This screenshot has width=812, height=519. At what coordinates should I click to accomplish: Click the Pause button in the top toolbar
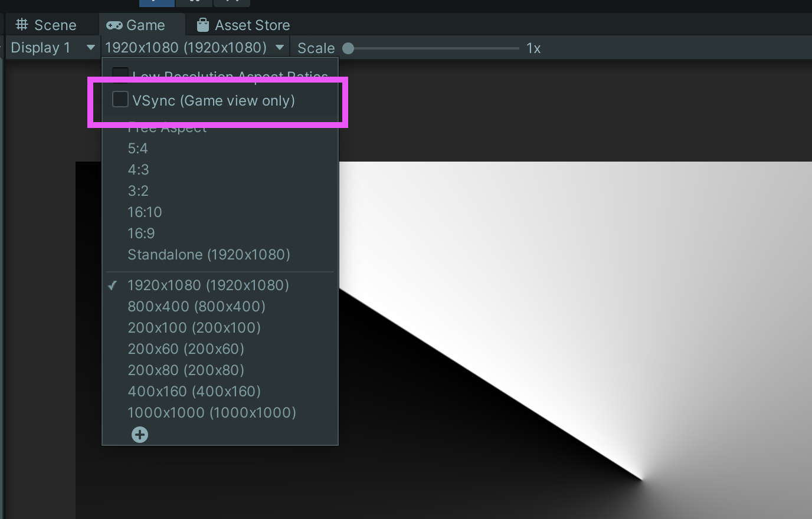pyautogui.click(x=194, y=2)
